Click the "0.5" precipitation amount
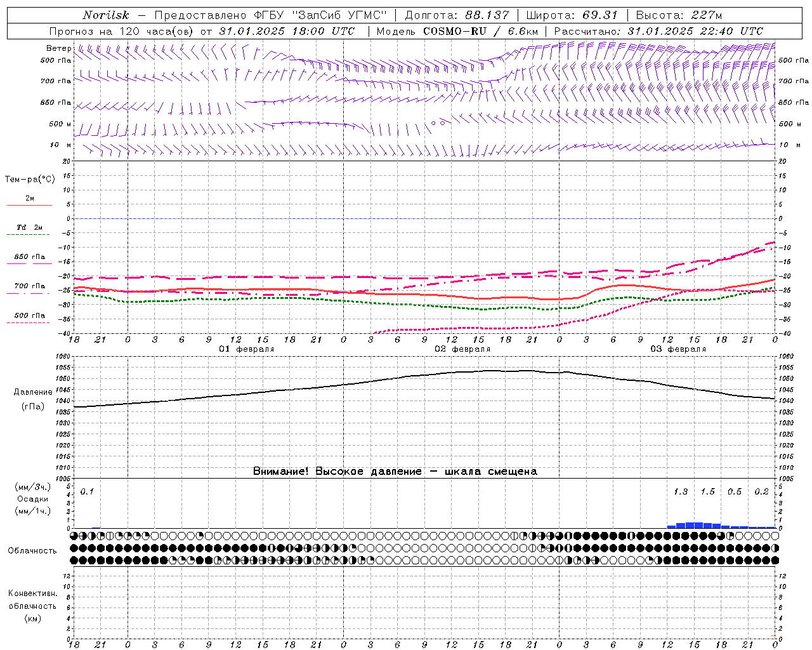This screenshot has height=650, width=812. coord(735,492)
